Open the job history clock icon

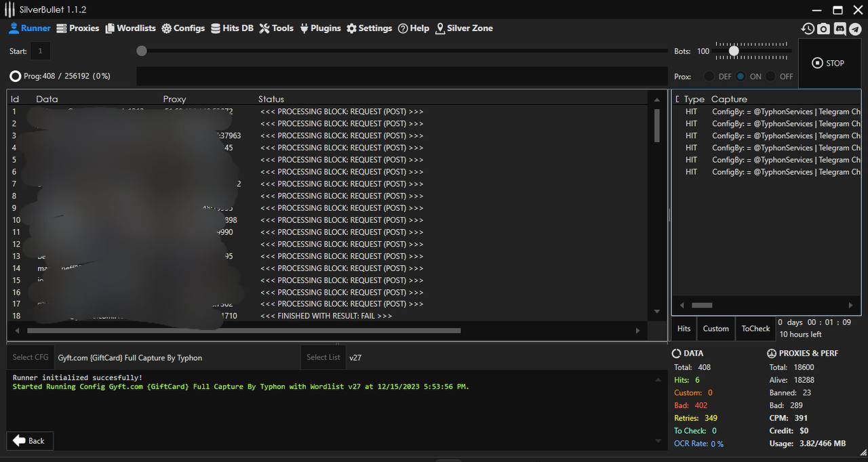[x=807, y=28]
